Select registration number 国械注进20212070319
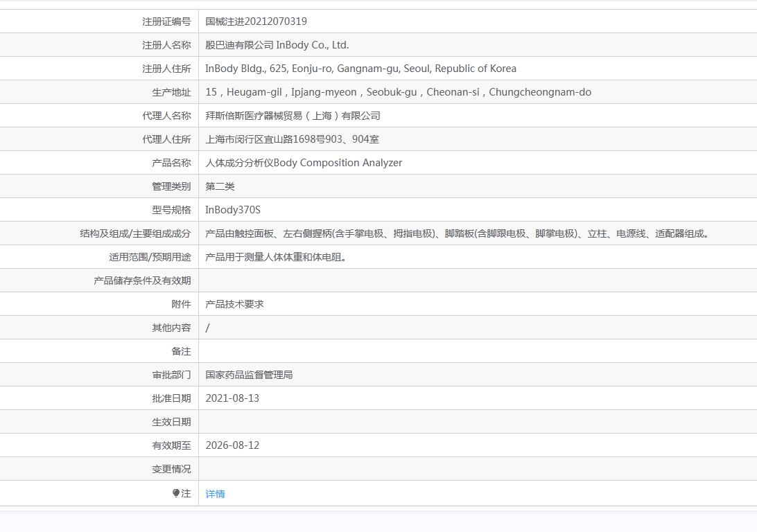This screenshot has height=532, width=757. point(256,21)
